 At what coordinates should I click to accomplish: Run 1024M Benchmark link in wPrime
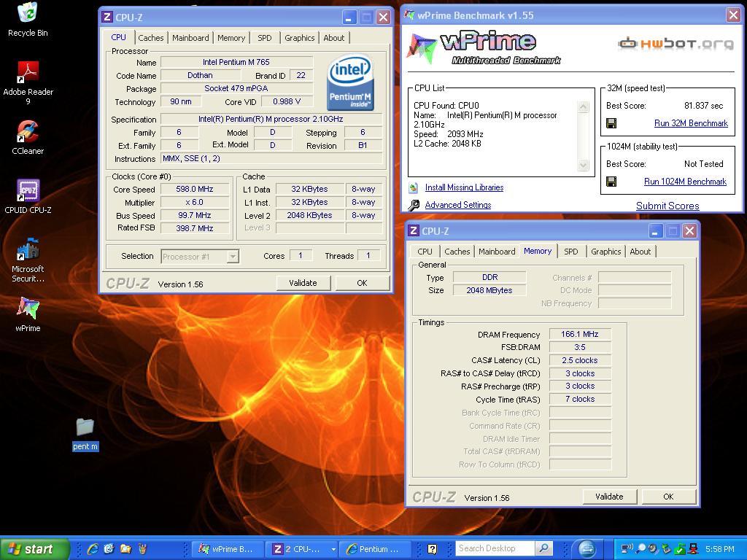point(685,182)
